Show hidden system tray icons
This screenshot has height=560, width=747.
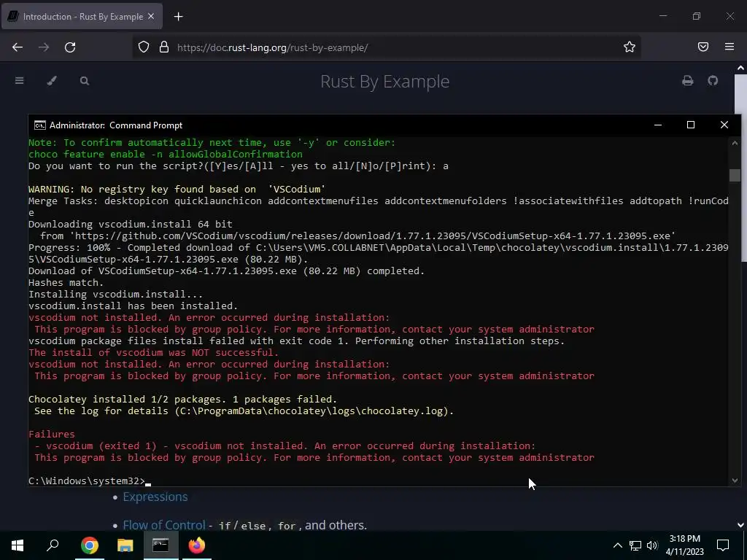click(x=617, y=545)
